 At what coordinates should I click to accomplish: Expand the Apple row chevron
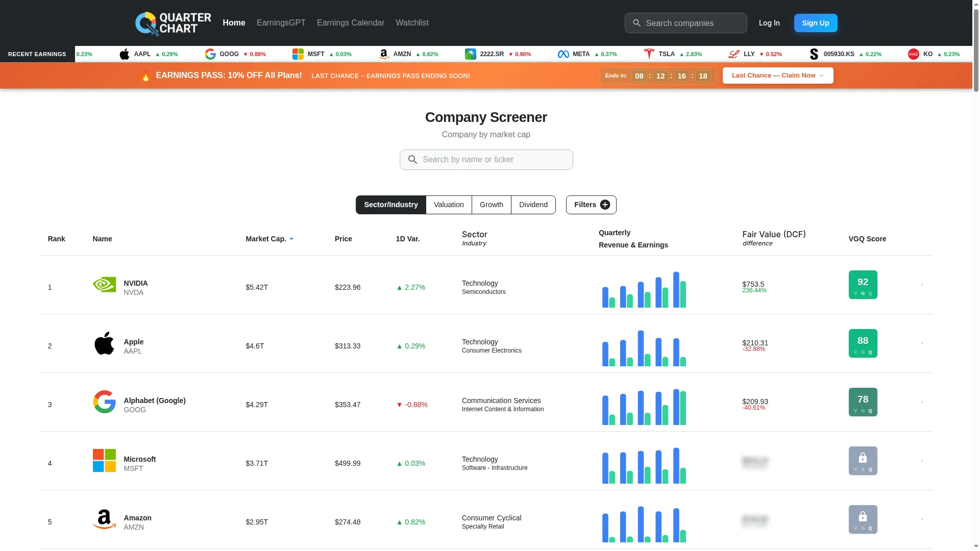[922, 343]
